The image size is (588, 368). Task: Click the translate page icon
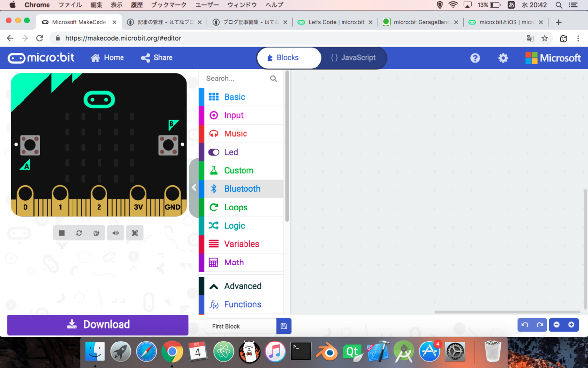tap(530, 38)
